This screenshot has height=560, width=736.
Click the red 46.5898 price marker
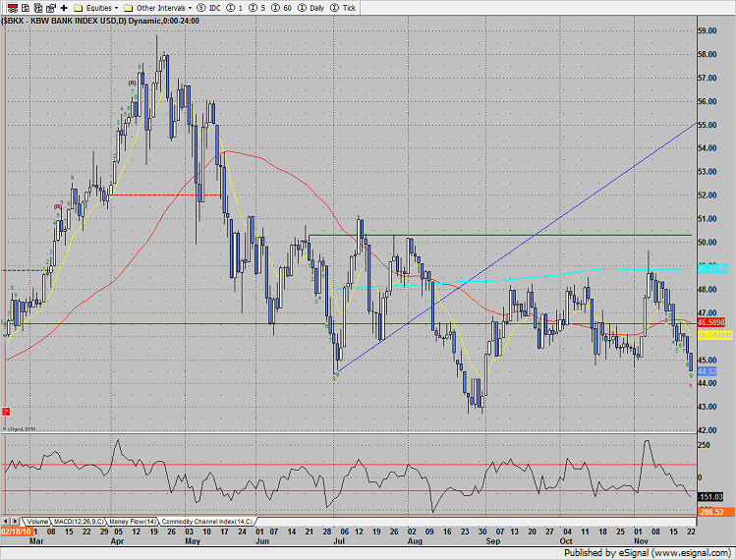click(x=711, y=322)
